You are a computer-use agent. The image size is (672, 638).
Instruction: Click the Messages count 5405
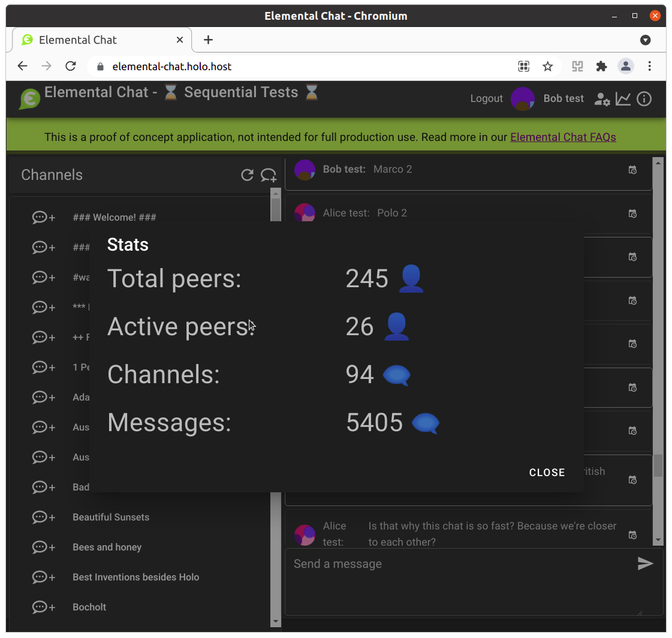pyautogui.click(x=374, y=422)
